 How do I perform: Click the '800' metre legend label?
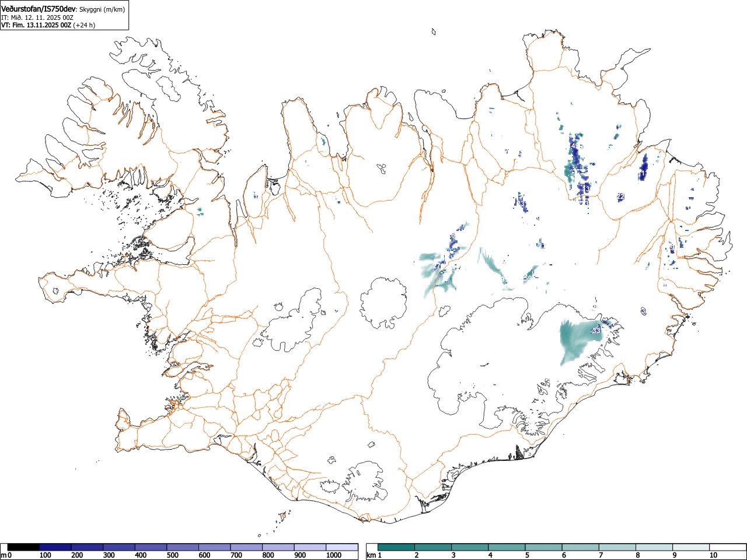pyautogui.click(x=268, y=555)
